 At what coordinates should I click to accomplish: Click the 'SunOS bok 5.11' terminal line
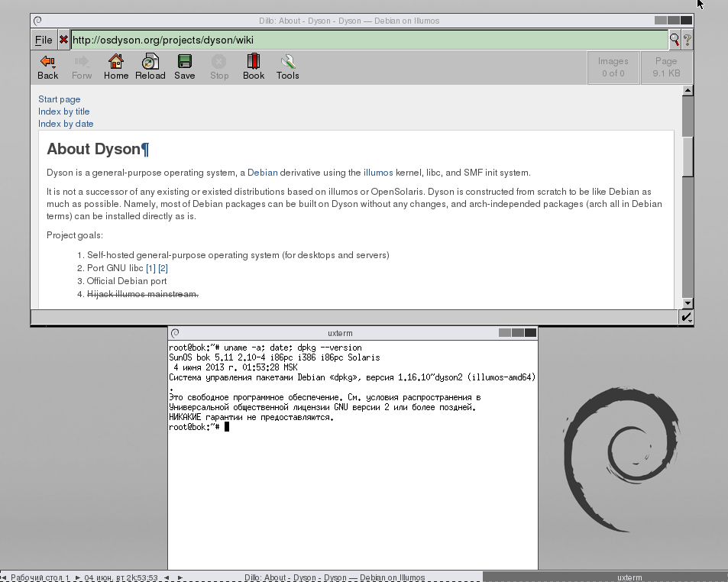coord(274,357)
